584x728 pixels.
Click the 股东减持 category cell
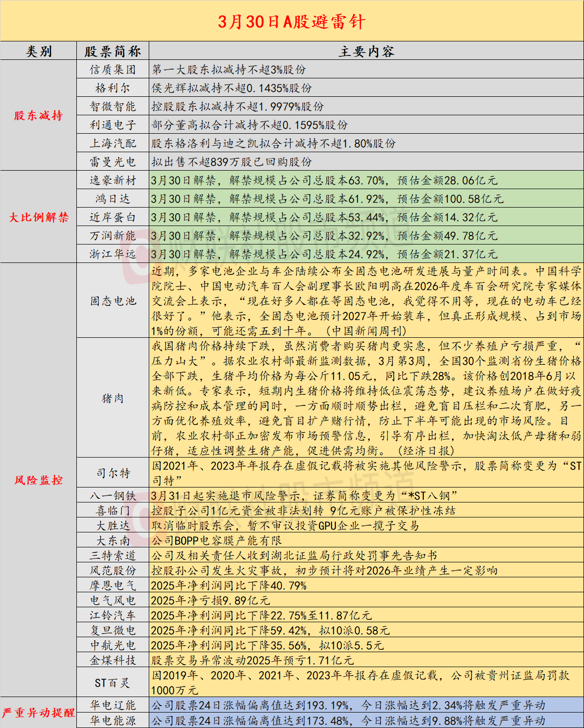[x=38, y=116]
